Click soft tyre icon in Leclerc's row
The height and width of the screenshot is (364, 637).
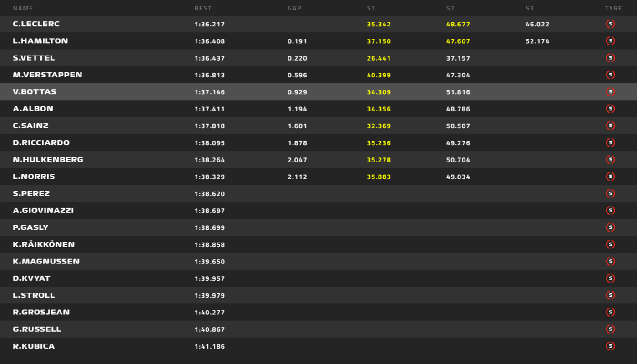point(610,24)
